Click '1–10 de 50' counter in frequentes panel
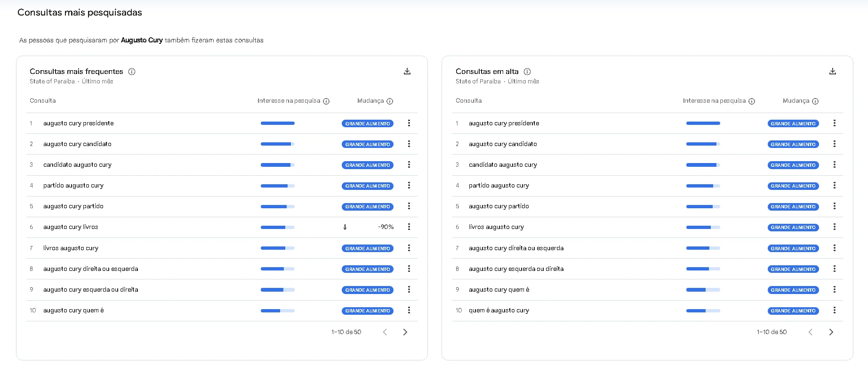 pos(346,332)
